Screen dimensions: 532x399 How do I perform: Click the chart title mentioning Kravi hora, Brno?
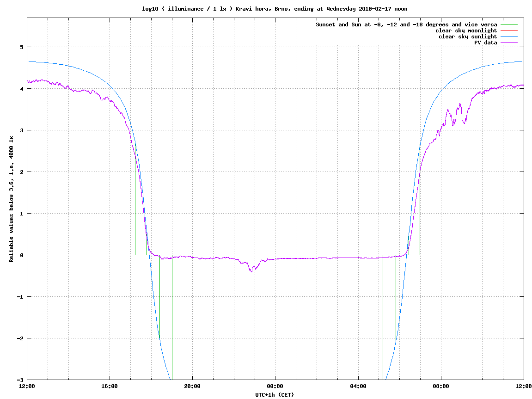point(275,9)
